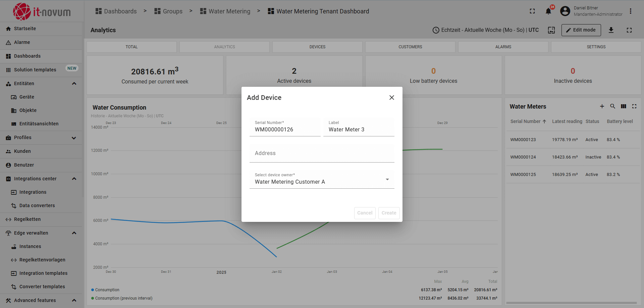Click the Address input field
This screenshot has width=644, height=308.
(322, 153)
